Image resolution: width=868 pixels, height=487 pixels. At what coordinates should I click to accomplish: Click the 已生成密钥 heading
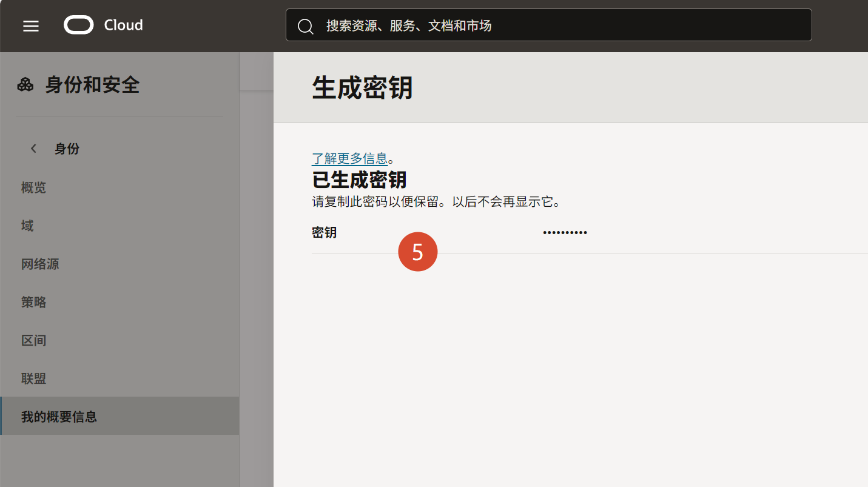(359, 180)
